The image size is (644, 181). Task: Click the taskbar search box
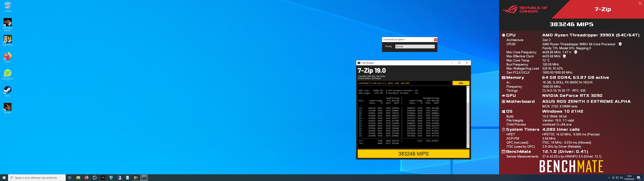37,177
